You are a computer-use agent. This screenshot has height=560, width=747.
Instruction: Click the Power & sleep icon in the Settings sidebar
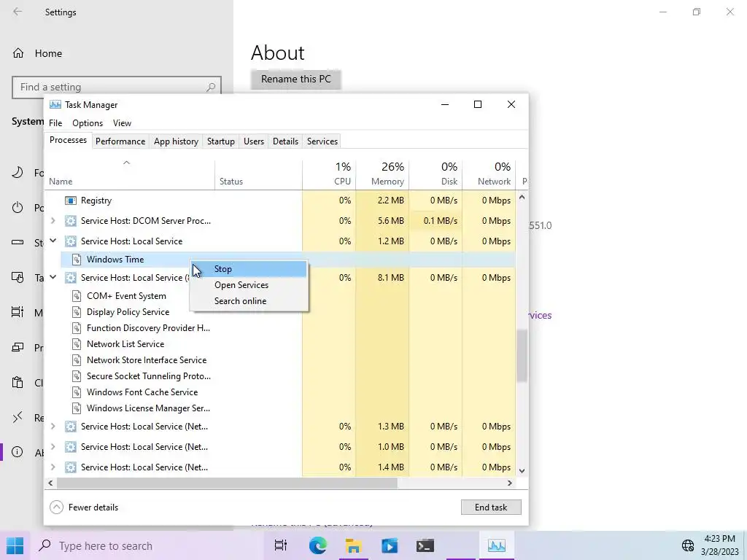[18, 207]
